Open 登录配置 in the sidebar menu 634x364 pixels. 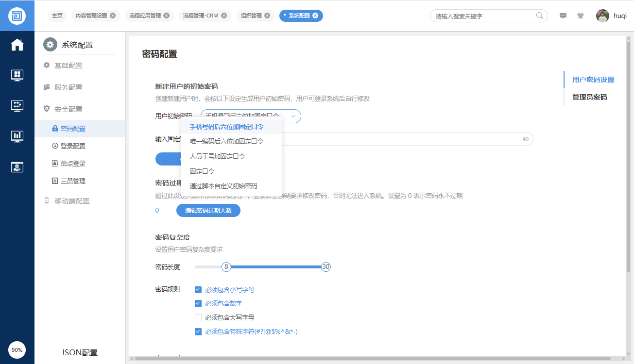coord(73,146)
